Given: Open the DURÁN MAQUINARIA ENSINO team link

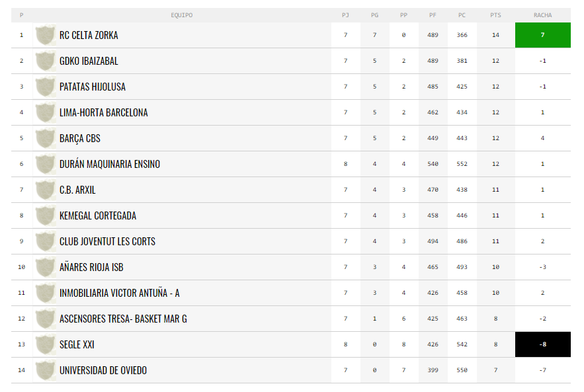Looking at the screenshot, I should [110, 164].
